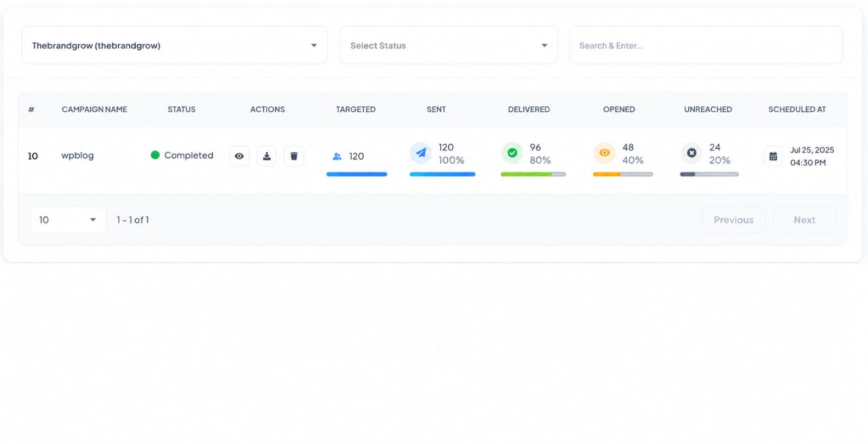Click the Targeted blue progress bar
This screenshot has width=868, height=444.
tap(357, 174)
